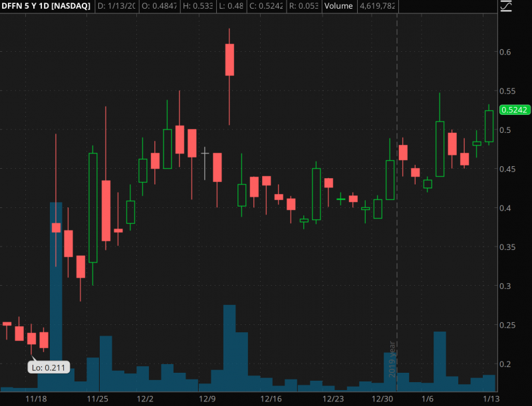532x406 pixels.
Task: Click the volume figure 4,619,782
Action: pyautogui.click(x=378, y=7)
